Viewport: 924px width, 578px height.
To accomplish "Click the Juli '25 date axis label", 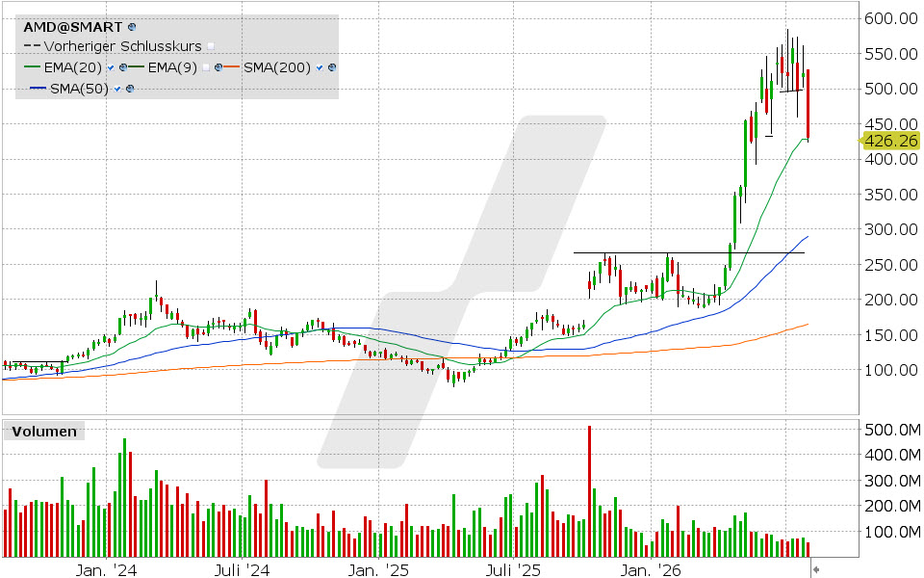I will coord(513,570).
